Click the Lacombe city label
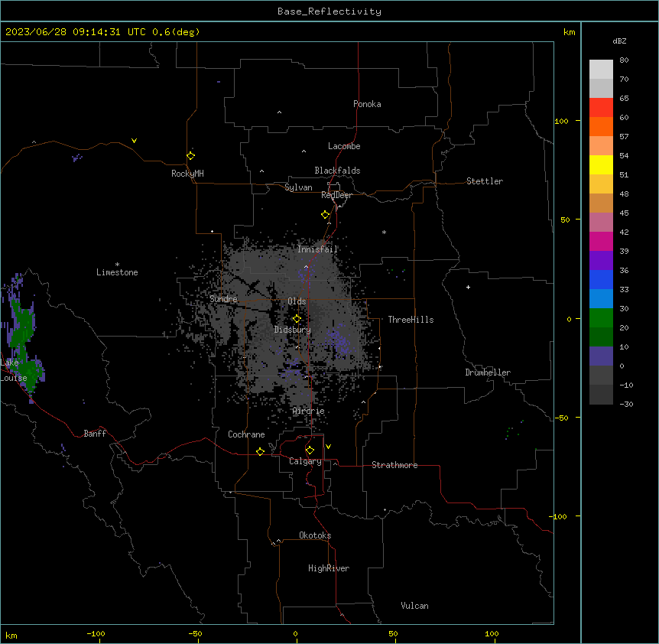Screen dimensions: 659x644 coord(344,146)
